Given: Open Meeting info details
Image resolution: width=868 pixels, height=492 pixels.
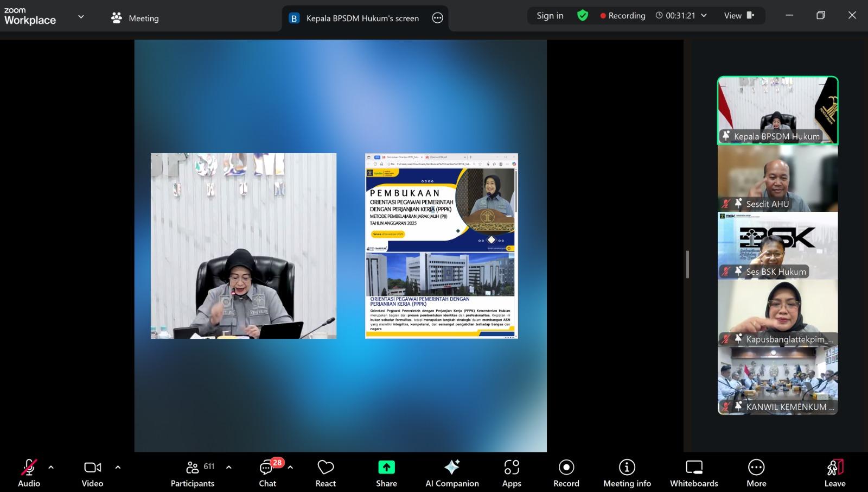Looking at the screenshot, I should pyautogui.click(x=627, y=473).
